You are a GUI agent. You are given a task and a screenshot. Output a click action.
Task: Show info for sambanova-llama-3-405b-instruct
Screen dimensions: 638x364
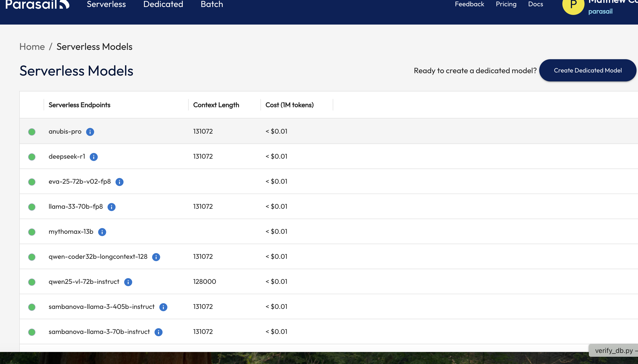point(163,307)
